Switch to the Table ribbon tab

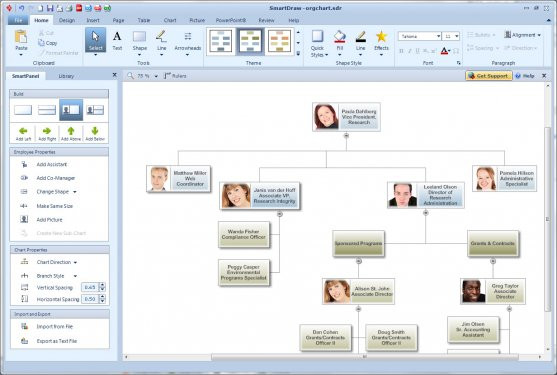click(x=144, y=20)
